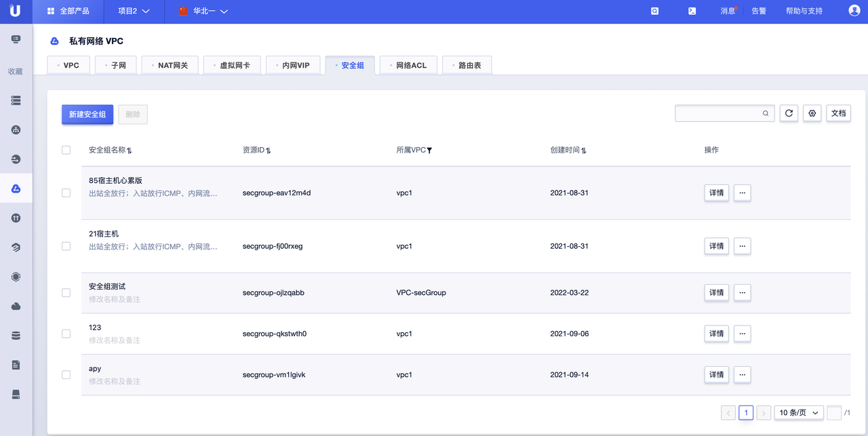
Task: Open more actions for 85宿主机心累版
Action: coord(742,193)
